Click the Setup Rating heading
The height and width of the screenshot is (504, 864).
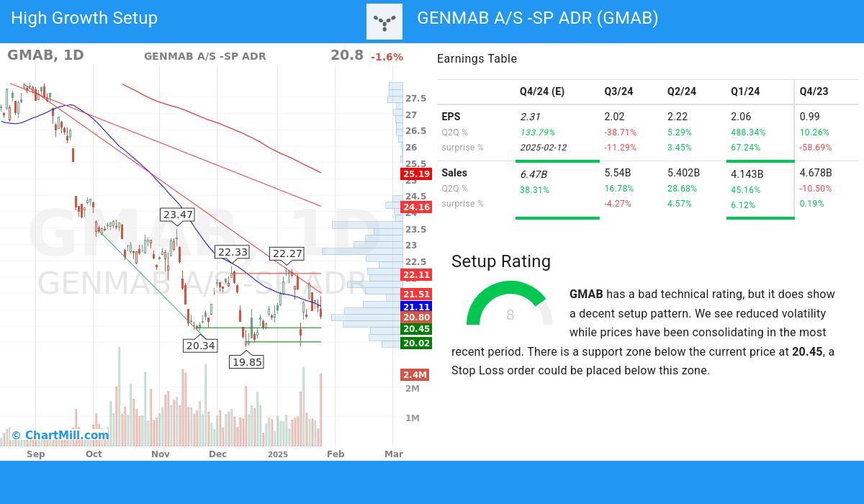point(501,261)
